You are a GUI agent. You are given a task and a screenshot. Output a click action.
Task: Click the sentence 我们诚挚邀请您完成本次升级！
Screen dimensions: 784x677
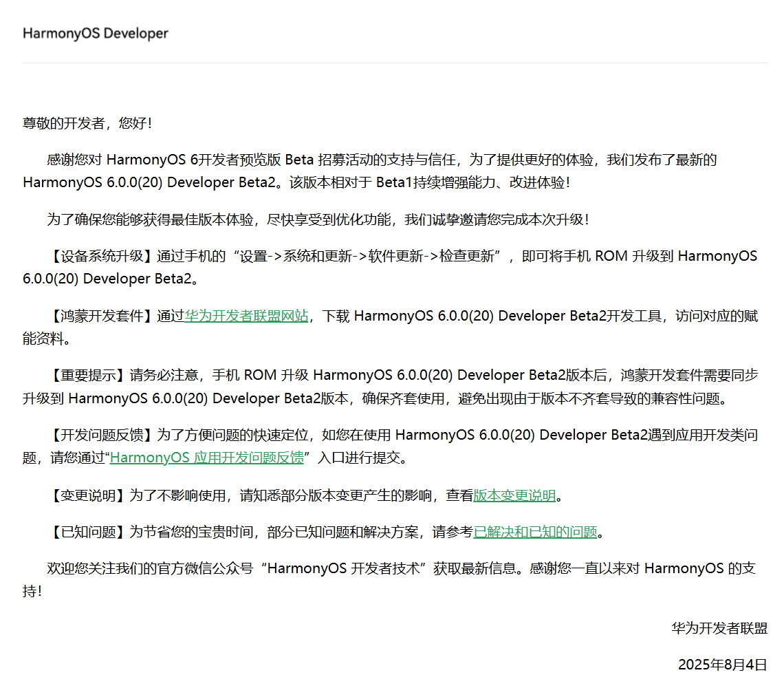point(497,219)
